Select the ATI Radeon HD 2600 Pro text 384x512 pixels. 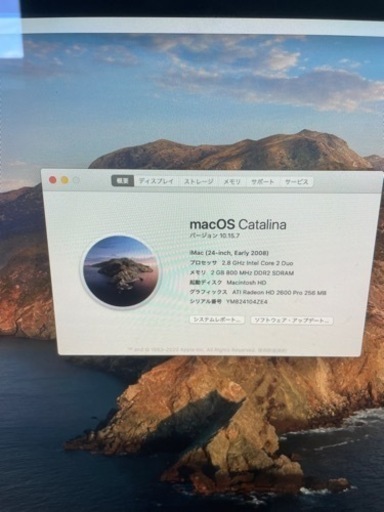point(279,292)
